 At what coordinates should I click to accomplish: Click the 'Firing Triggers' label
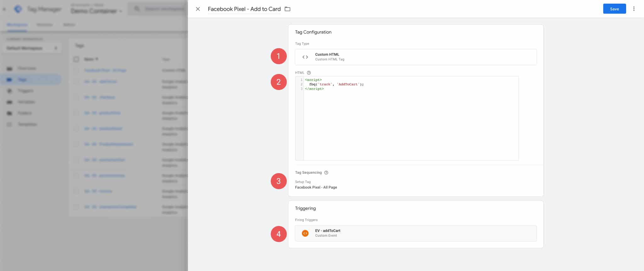pyautogui.click(x=306, y=220)
